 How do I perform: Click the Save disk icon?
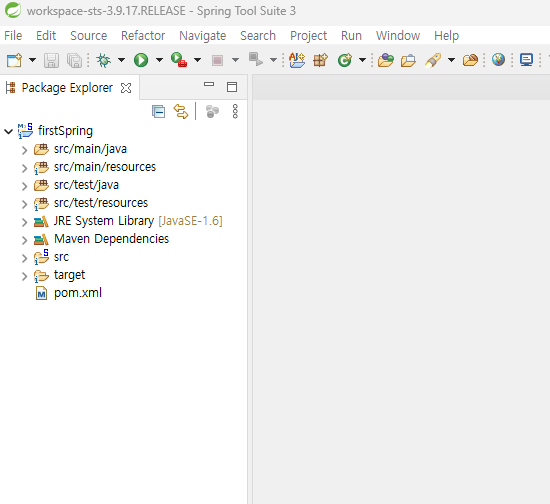point(51,60)
